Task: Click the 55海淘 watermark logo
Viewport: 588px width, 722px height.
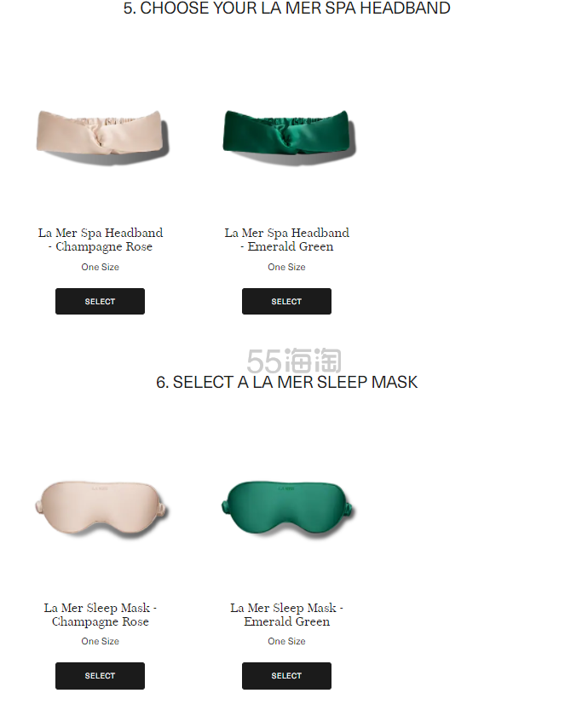Action: (294, 361)
